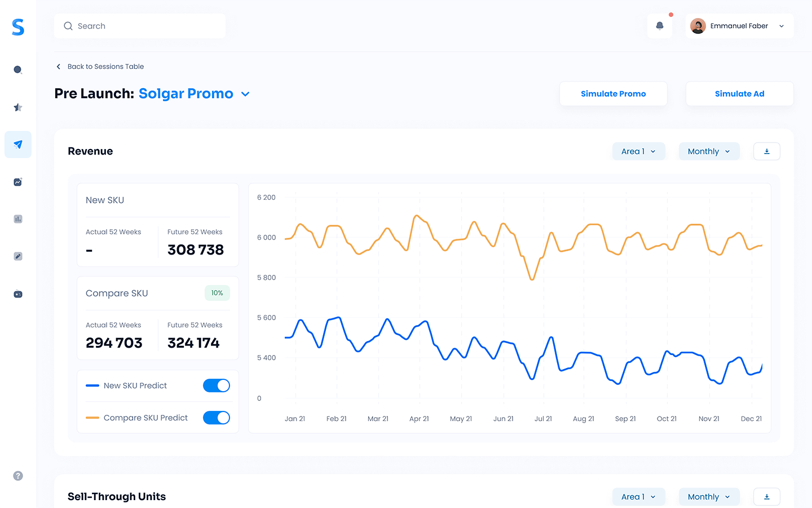
Task: Click the Sep 21 axis label
Action: (x=625, y=419)
